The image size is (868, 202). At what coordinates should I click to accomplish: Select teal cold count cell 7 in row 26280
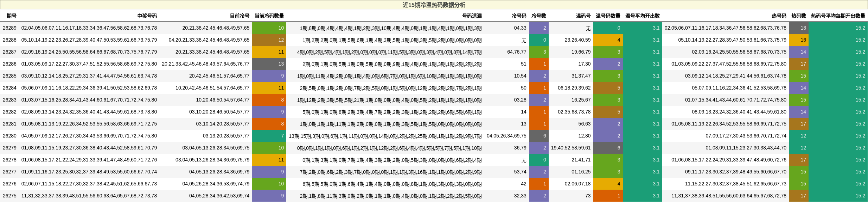[269, 136]
